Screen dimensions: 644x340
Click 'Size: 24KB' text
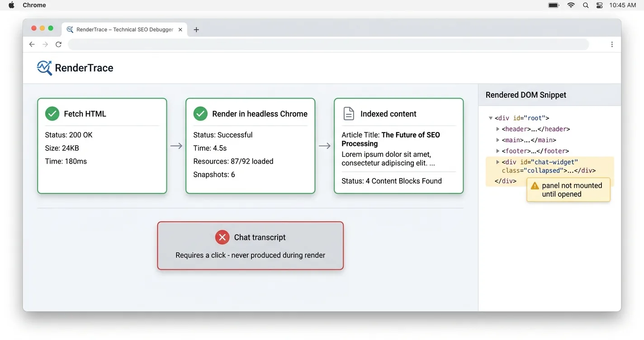(62, 148)
